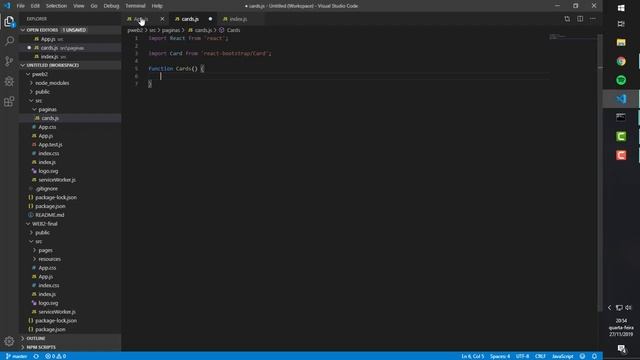Open notifications bell in status bar

coord(594,356)
